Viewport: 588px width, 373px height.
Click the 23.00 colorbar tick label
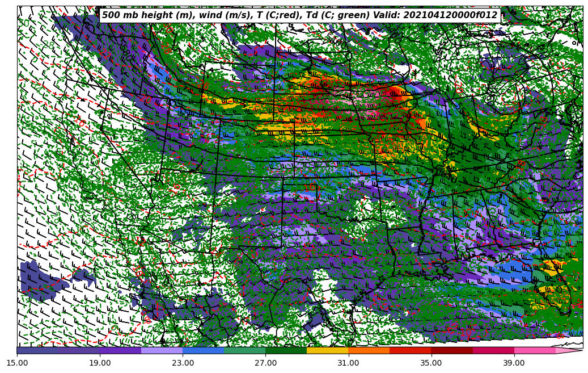[183, 362]
